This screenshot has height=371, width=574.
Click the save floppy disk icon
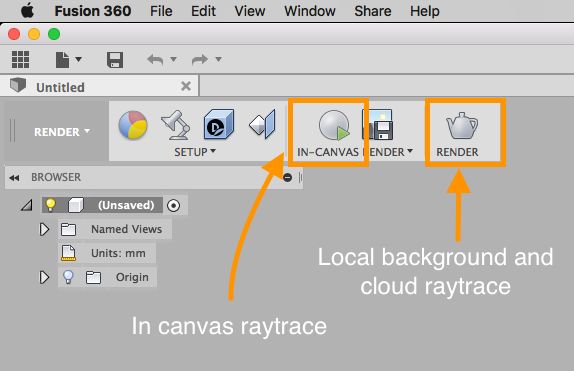[x=115, y=60]
